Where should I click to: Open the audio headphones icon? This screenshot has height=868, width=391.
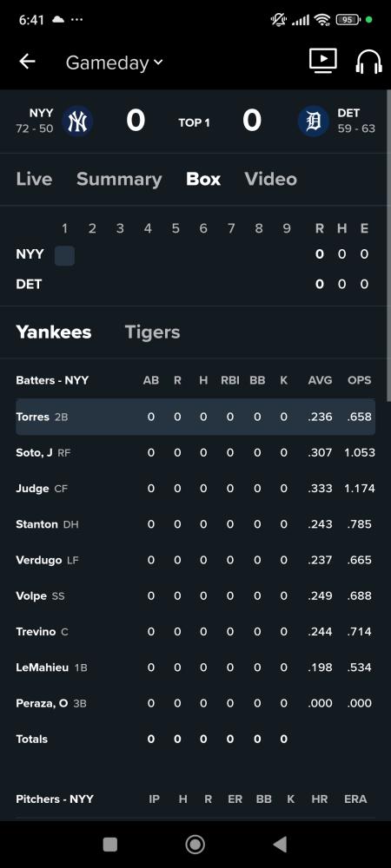(x=369, y=62)
